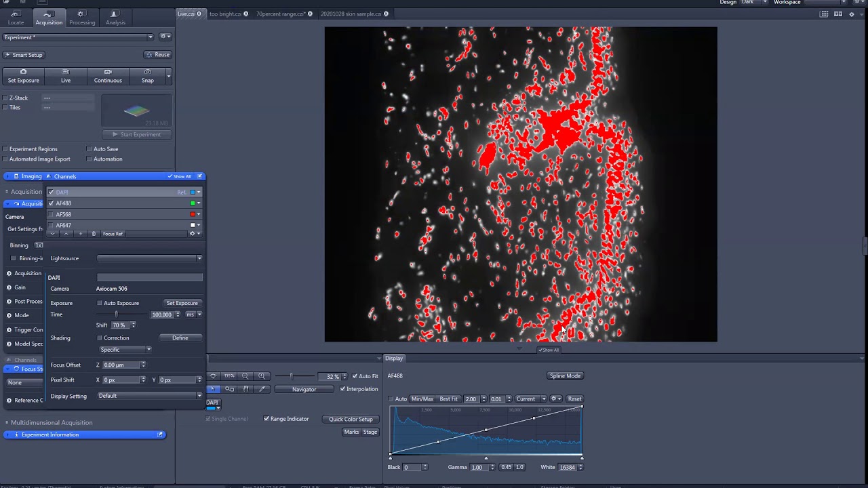
Task: Open the histogram display gear options
Action: click(556, 399)
